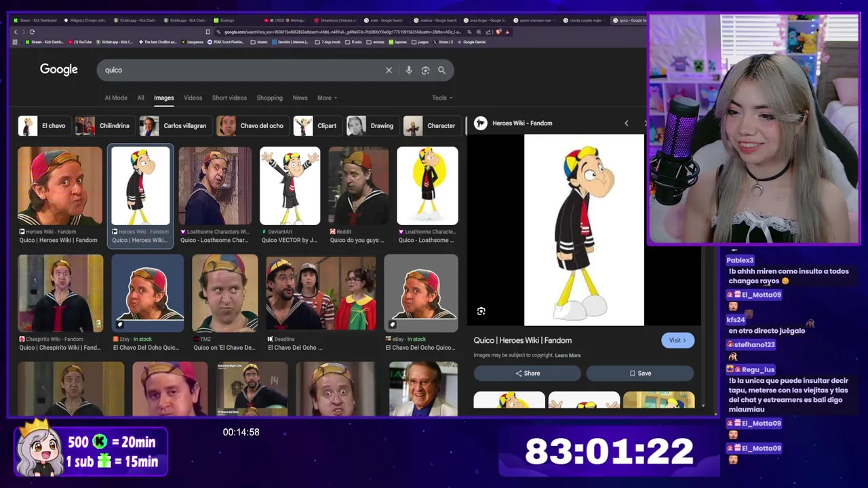Click the share icon in address bar
The image size is (868, 488).
click(488, 32)
